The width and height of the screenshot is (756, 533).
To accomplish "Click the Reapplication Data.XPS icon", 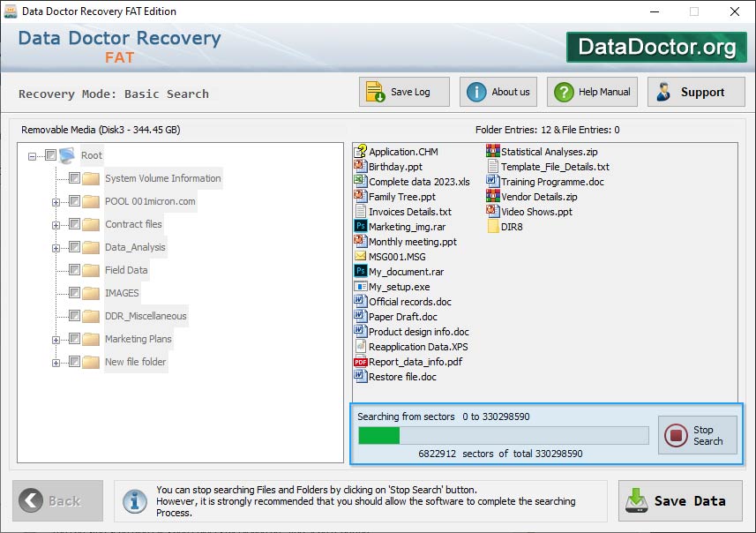I will pos(360,346).
